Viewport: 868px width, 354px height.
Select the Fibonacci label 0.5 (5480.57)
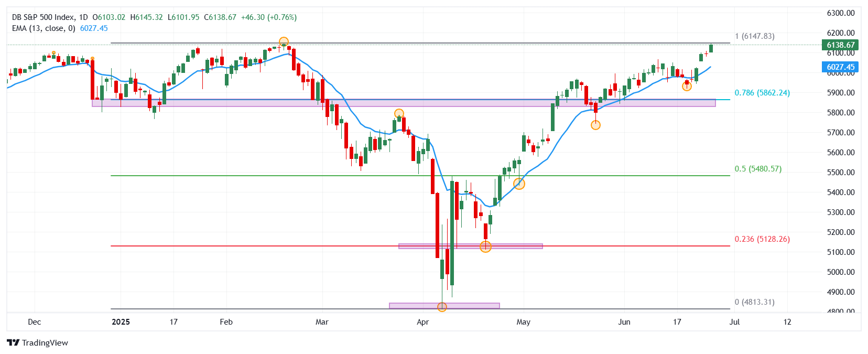pos(758,169)
